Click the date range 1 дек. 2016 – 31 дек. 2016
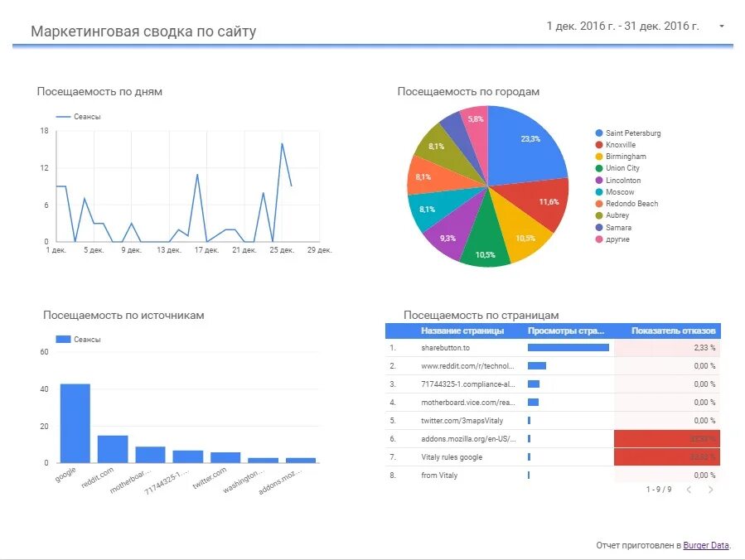This screenshot has height=560, width=745. pyautogui.click(x=622, y=27)
